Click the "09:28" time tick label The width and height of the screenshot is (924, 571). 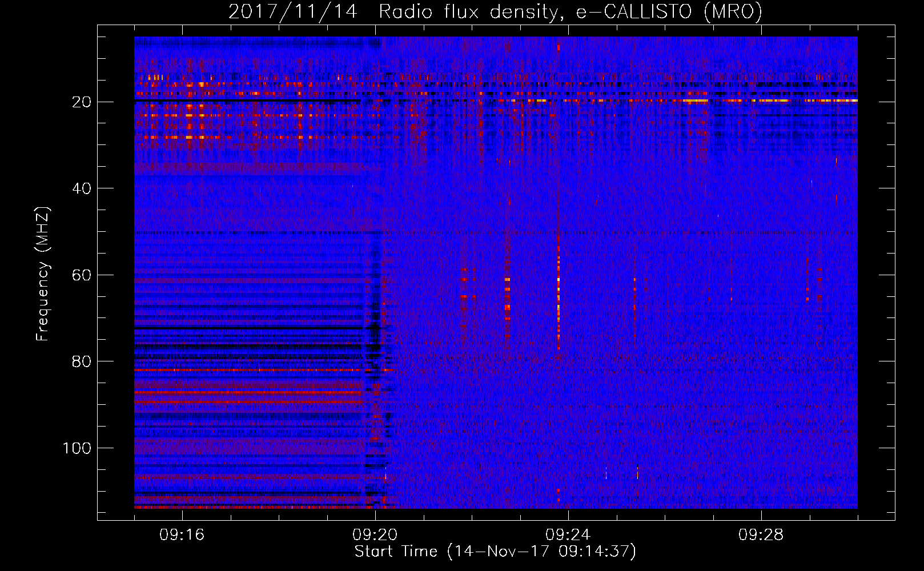(x=761, y=535)
